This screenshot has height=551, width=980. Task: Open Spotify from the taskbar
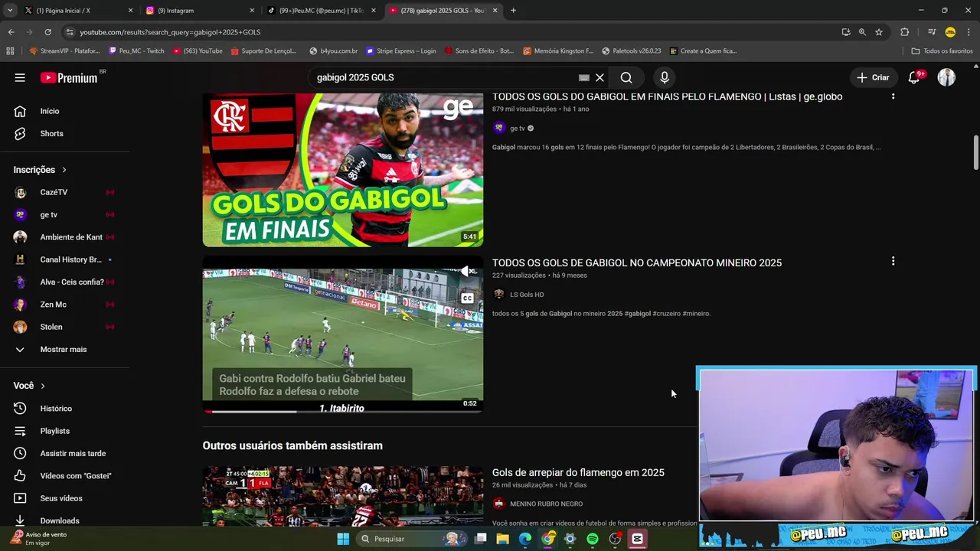tap(592, 539)
